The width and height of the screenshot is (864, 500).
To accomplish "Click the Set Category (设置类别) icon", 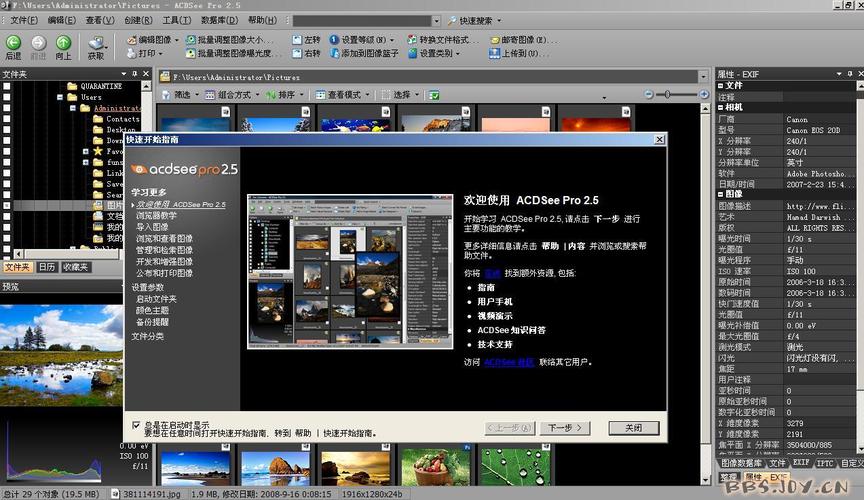I will tap(412, 53).
